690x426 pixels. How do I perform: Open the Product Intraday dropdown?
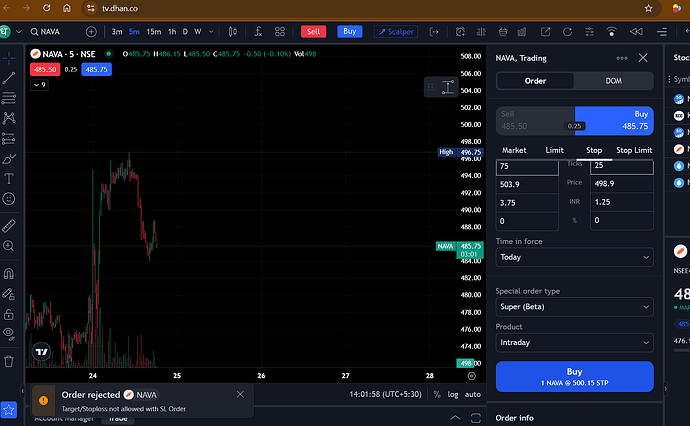[x=574, y=342]
